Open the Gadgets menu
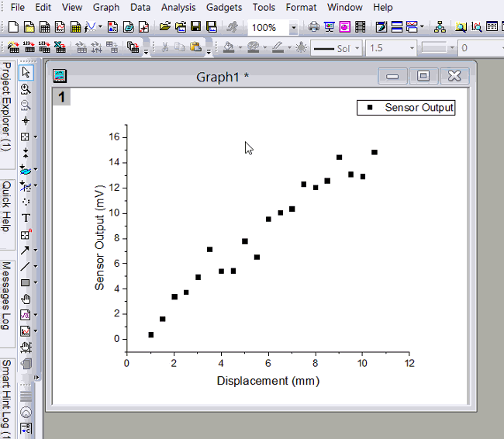This screenshot has width=504, height=439. (224, 7)
